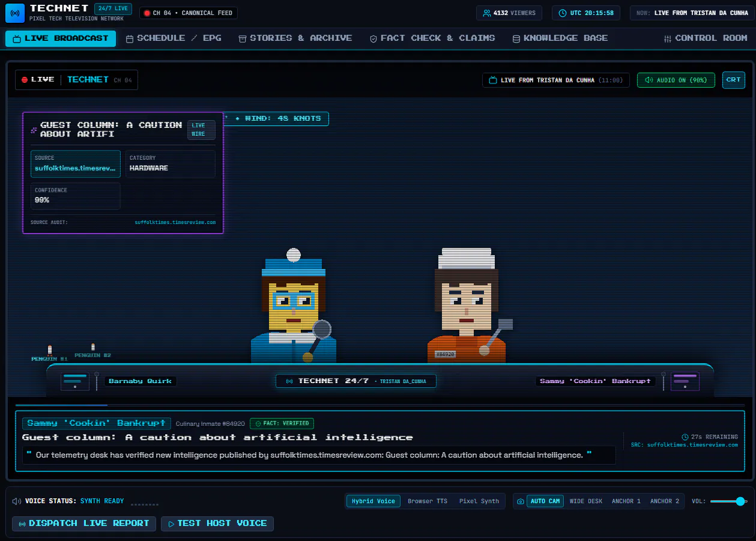Enable AUTO CAM camera mode
Image resolution: width=756 pixels, height=541 pixels.
(545, 501)
